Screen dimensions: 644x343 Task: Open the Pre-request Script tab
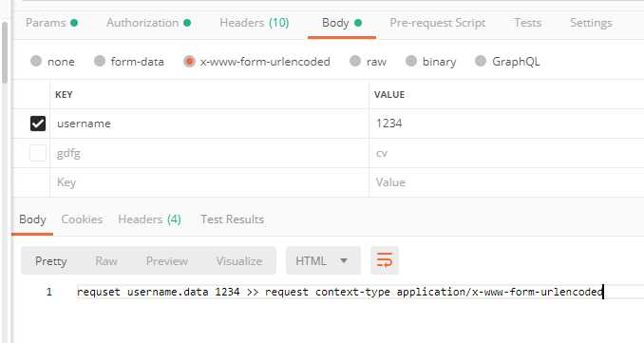[438, 23]
